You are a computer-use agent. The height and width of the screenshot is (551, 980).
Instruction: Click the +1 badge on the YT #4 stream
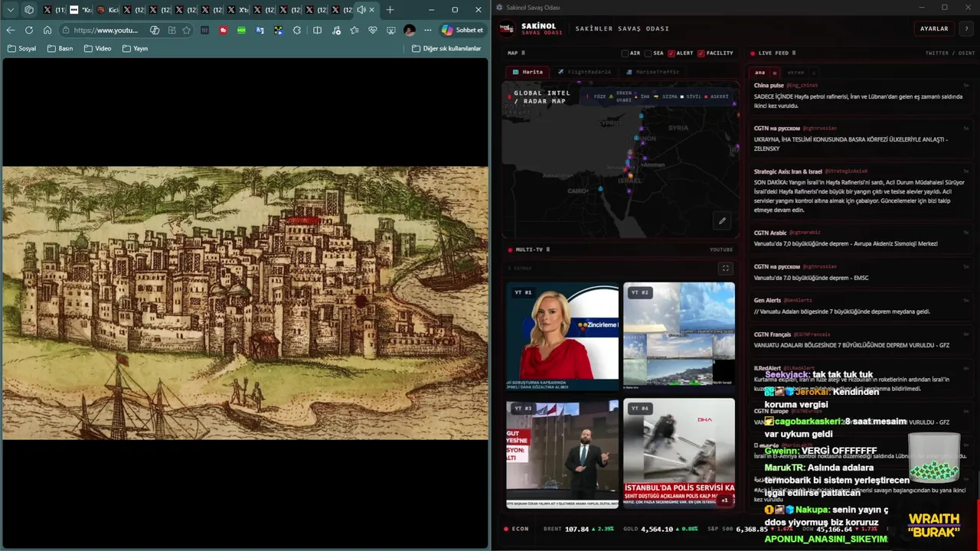pyautogui.click(x=724, y=500)
